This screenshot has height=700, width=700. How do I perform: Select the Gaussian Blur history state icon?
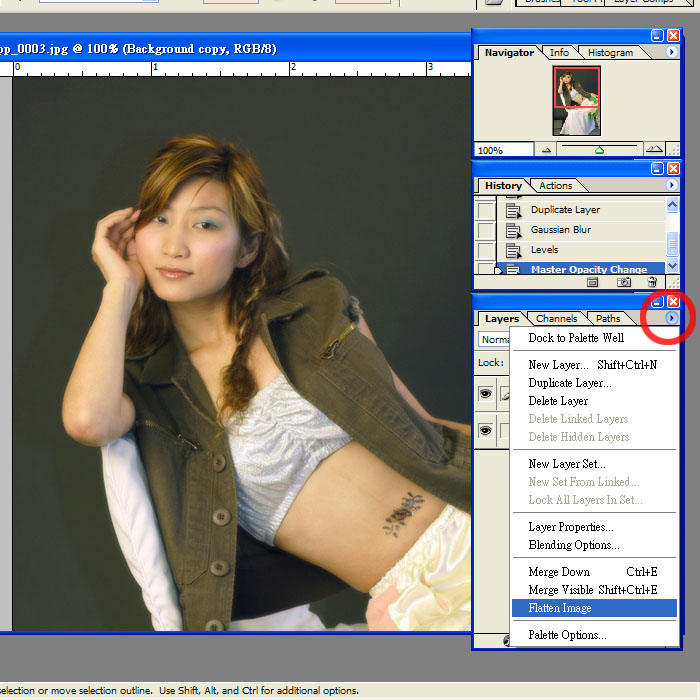(514, 230)
